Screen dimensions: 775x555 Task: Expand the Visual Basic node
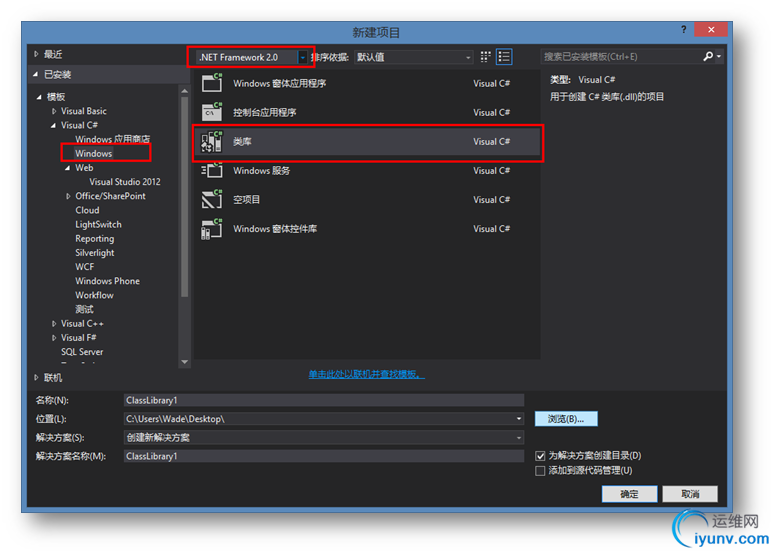(x=54, y=111)
